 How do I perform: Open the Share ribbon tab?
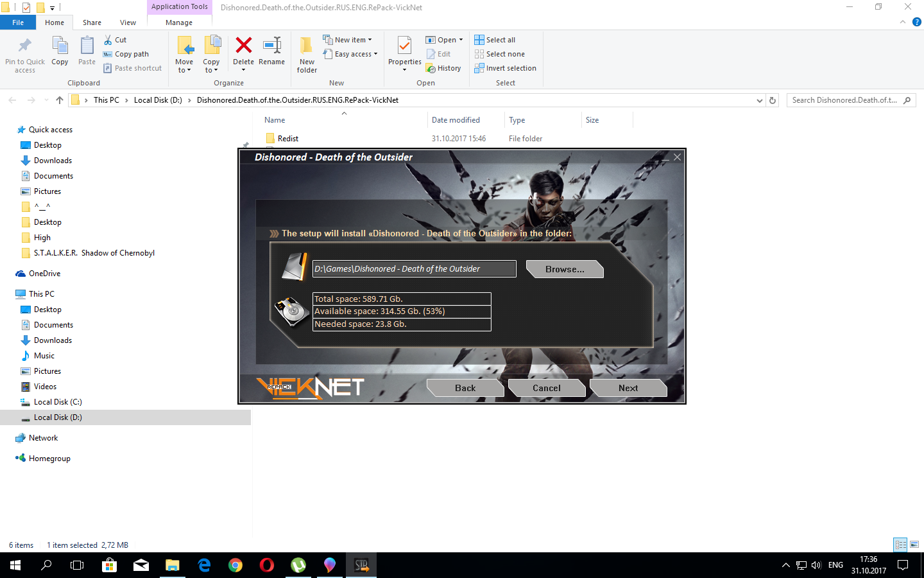click(x=92, y=22)
